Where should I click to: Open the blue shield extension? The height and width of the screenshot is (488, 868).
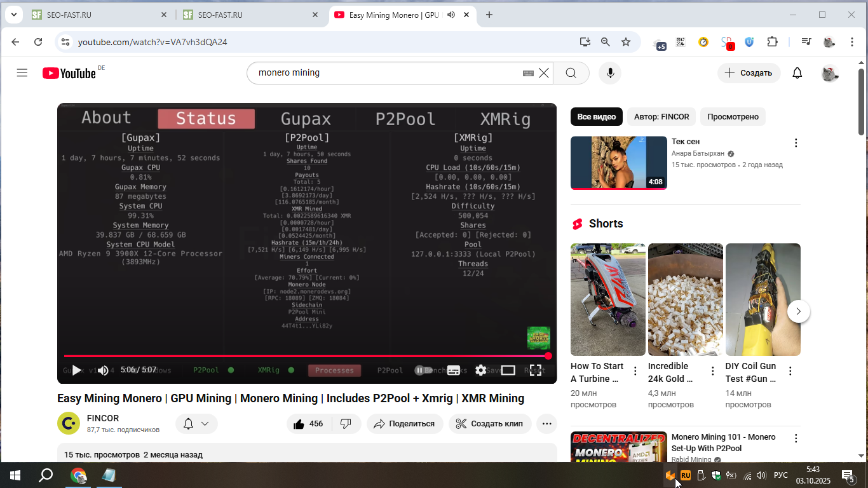click(749, 42)
